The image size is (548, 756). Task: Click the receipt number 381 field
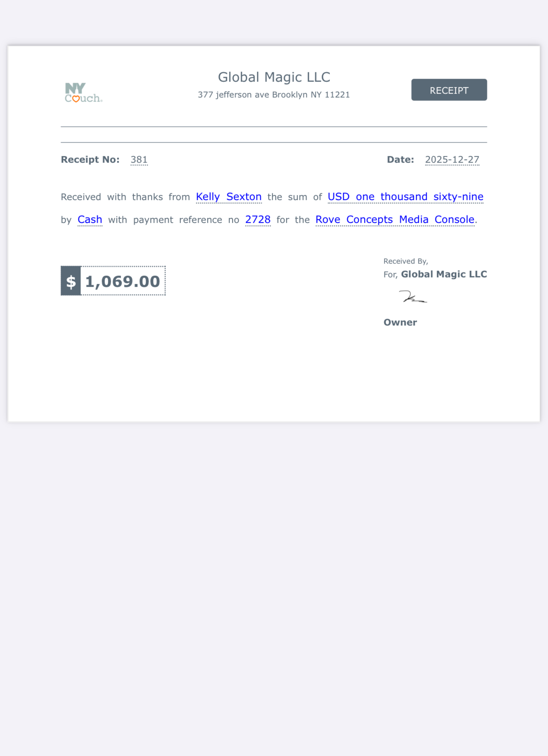click(x=139, y=160)
